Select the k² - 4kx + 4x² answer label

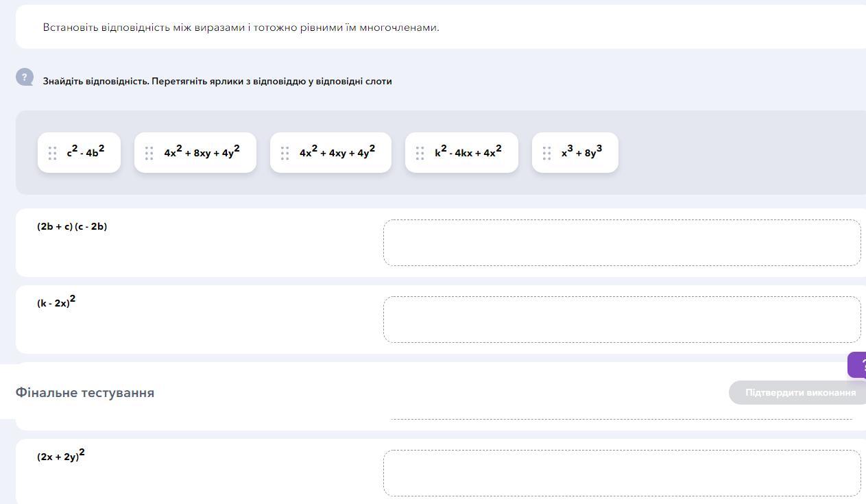click(x=461, y=152)
